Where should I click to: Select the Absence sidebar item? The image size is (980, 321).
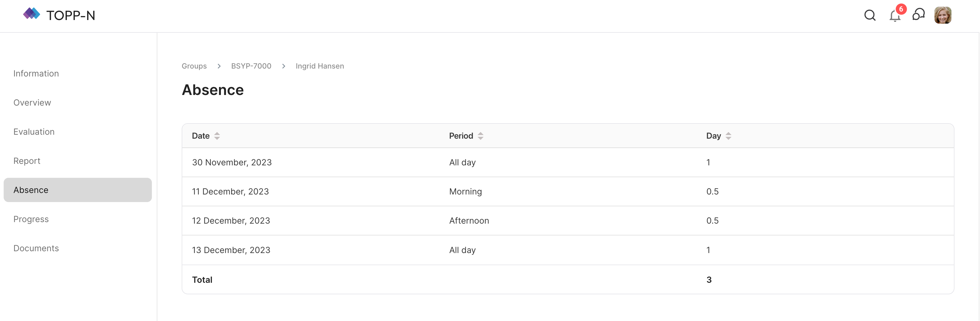31,190
